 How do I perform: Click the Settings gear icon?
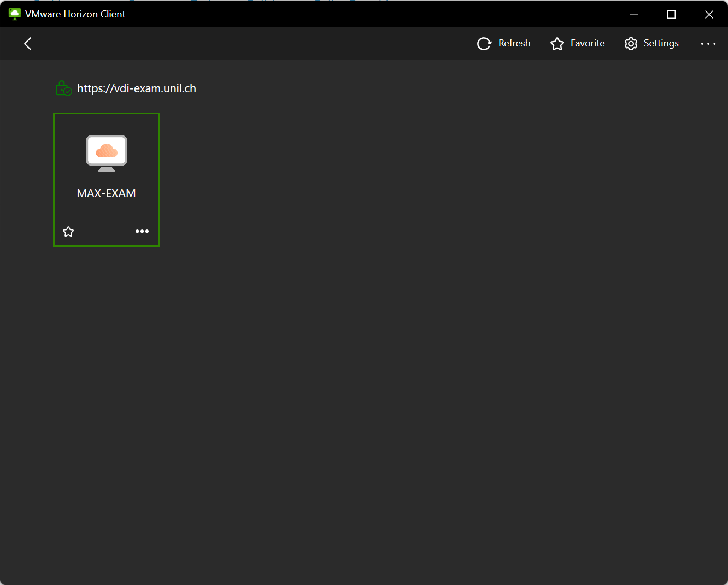[631, 44]
